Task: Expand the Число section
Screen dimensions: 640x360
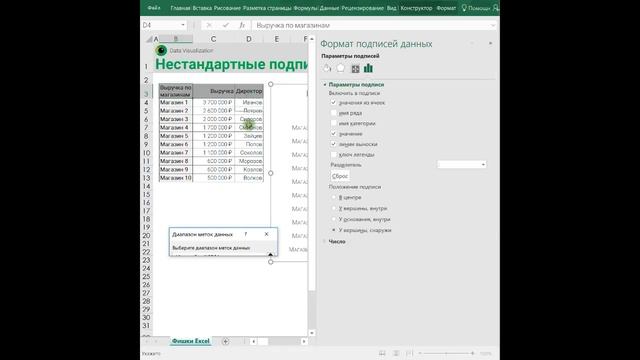Action: coord(325,242)
